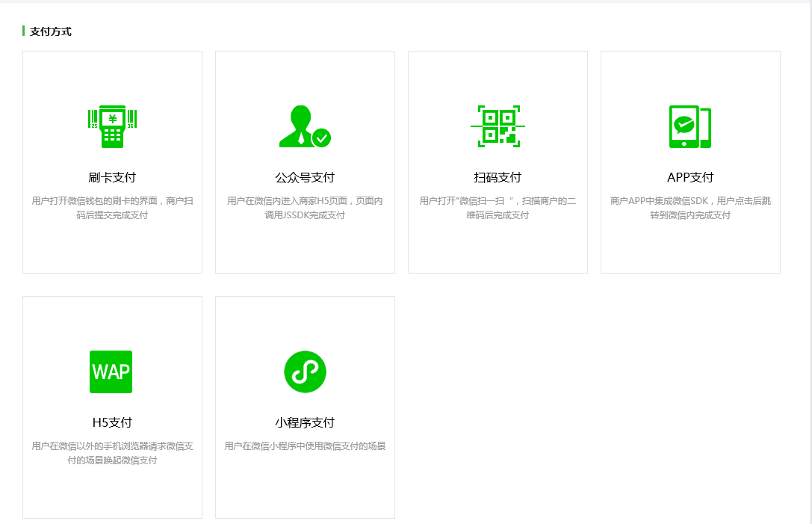Image resolution: width=812 pixels, height=524 pixels.
Task: Click description 用户在微信小程序中使用微信支付的场景
Action: (x=305, y=446)
